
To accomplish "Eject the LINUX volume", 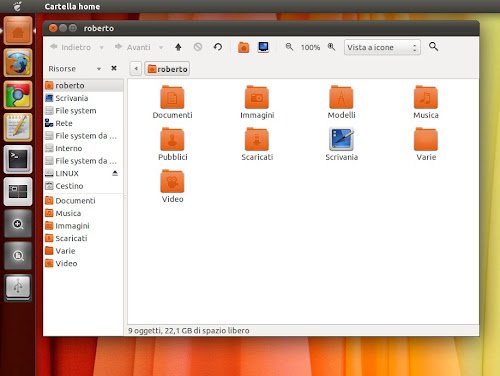I will pos(115,173).
